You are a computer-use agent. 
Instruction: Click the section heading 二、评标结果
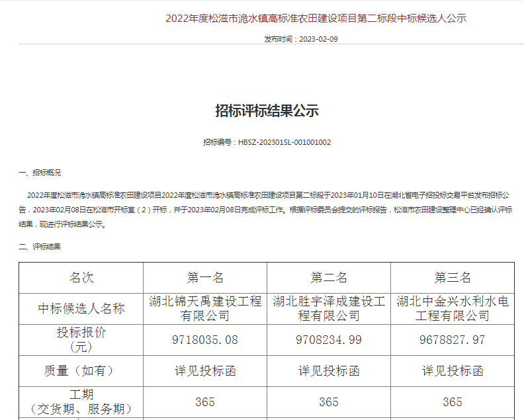[x=40, y=247]
